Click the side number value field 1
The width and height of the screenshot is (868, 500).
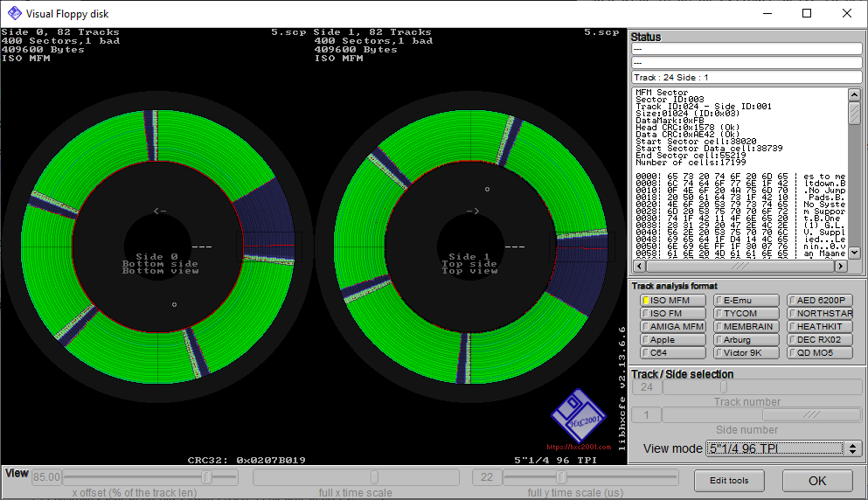point(647,414)
